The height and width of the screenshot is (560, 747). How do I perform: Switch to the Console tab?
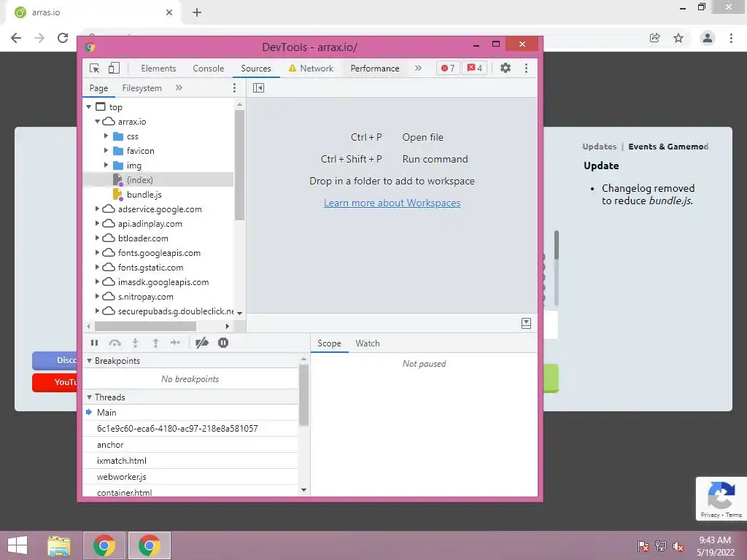click(x=208, y=69)
